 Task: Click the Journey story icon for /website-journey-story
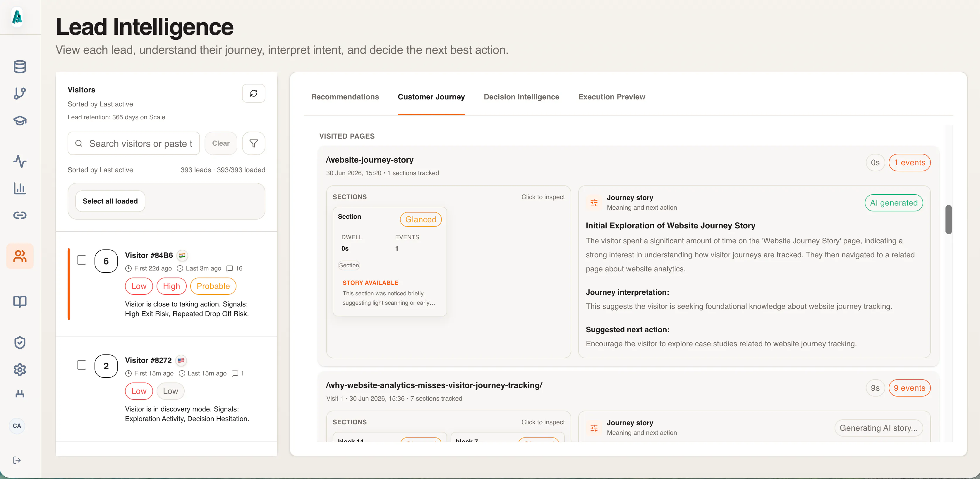594,203
